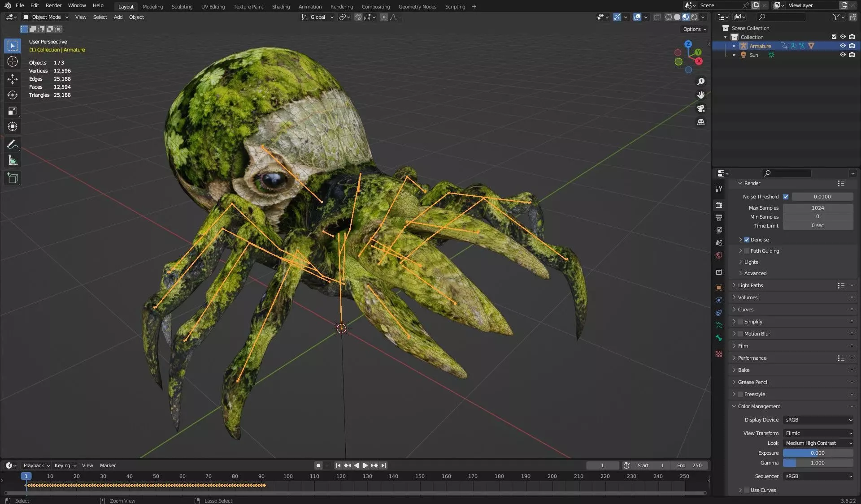Switch to wireframe viewport shading

(668, 17)
